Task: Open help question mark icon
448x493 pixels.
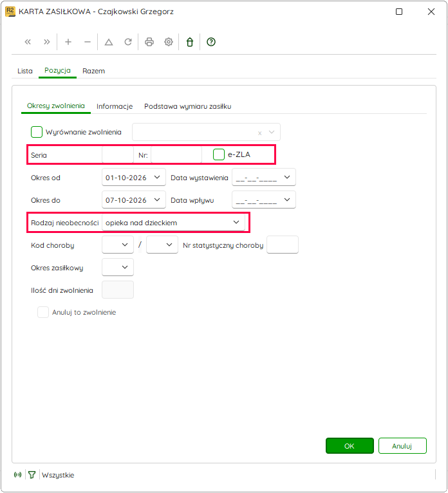Action: pyautogui.click(x=211, y=42)
